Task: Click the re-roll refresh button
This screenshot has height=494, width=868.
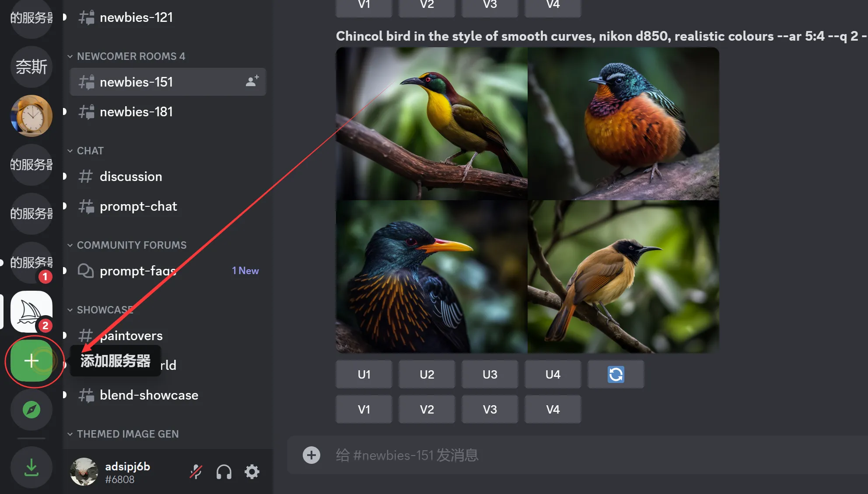Action: (616, 374)
